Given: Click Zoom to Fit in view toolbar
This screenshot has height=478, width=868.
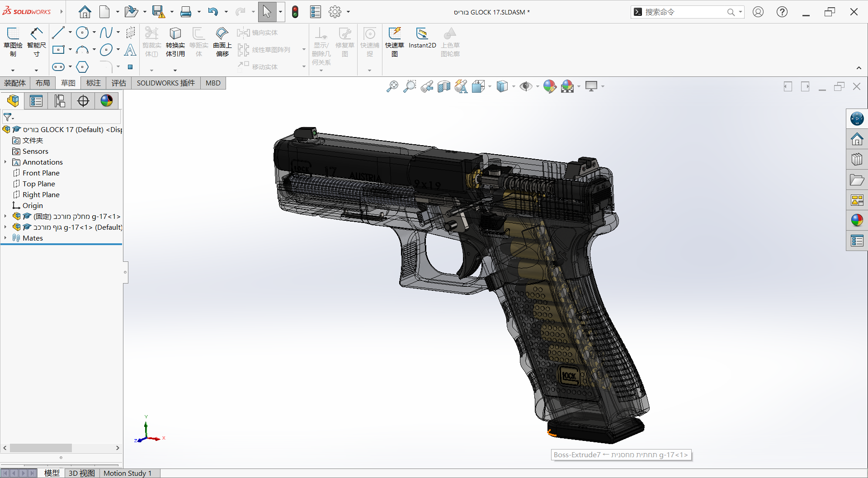Looking at the screenshot, I should 392,86.
